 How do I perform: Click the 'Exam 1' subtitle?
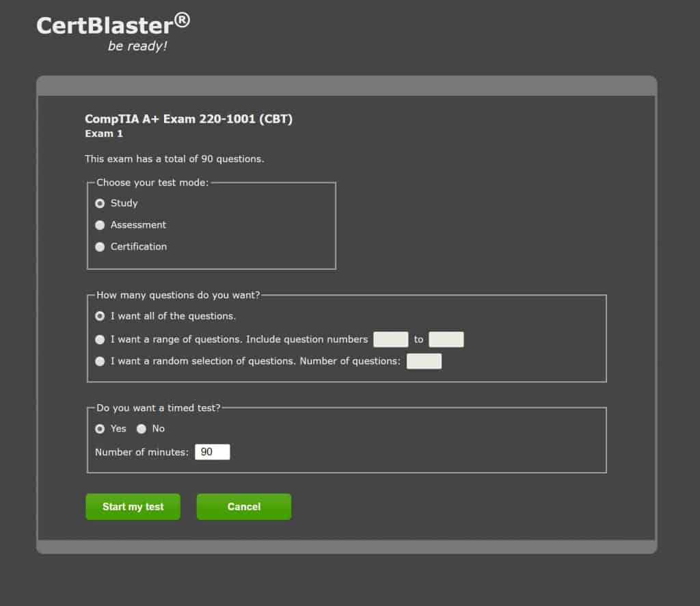104,133
